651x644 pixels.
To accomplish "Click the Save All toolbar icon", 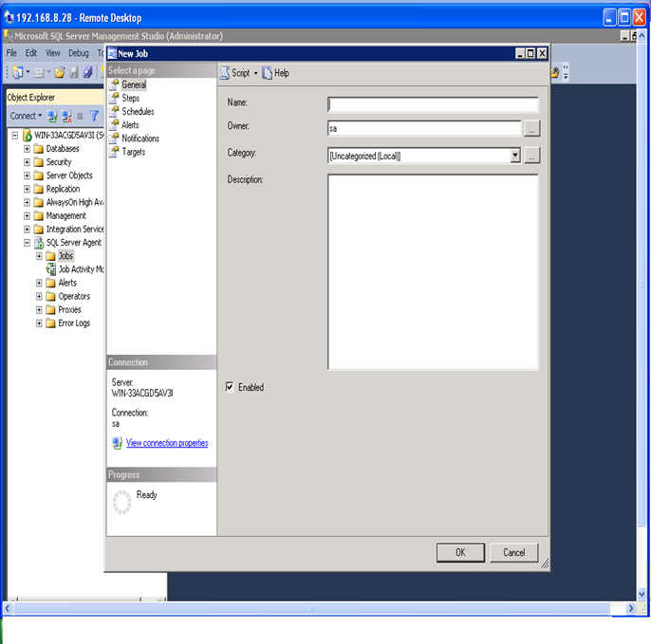I will (x=87, y=73).
